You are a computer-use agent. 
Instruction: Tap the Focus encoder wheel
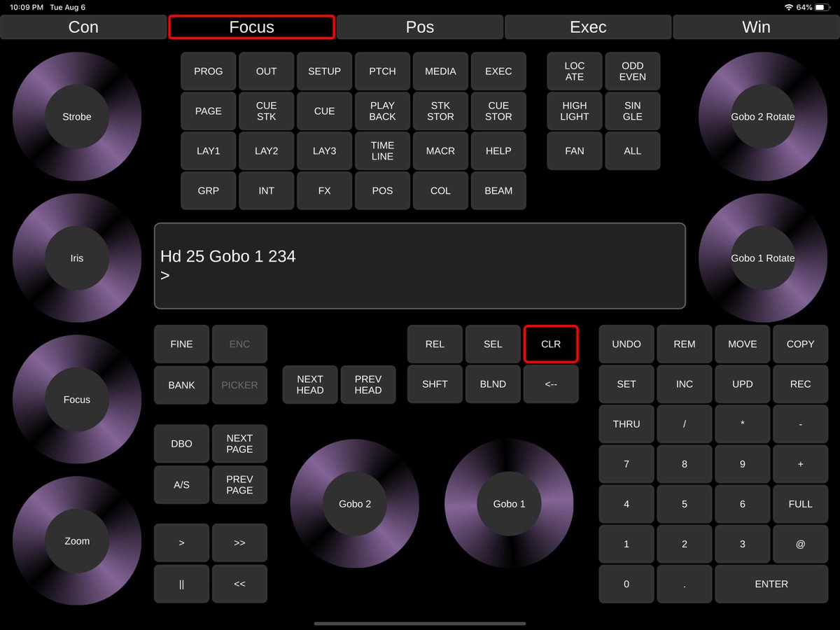click(77, 400)
